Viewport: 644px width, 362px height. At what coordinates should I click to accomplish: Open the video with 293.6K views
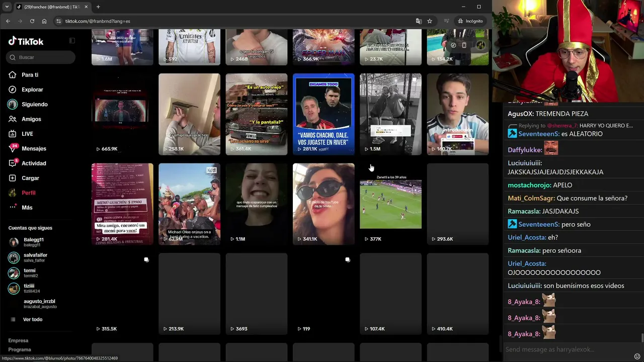coord(458,204)
